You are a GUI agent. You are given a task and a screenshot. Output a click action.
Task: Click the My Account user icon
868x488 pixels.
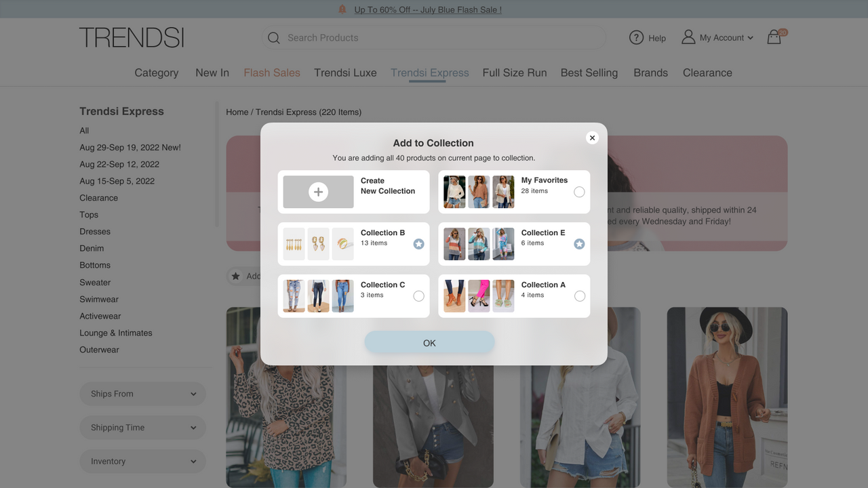(688, 37)
